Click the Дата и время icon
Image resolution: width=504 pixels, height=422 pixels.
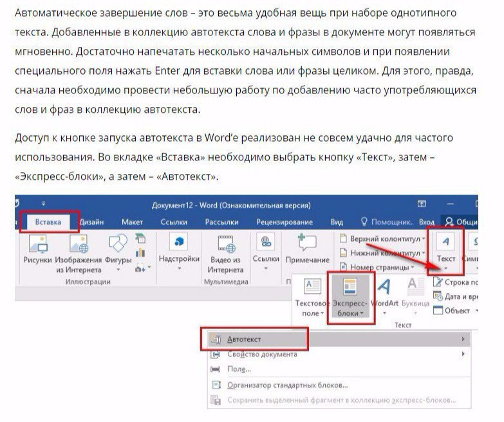click(456, 296)
